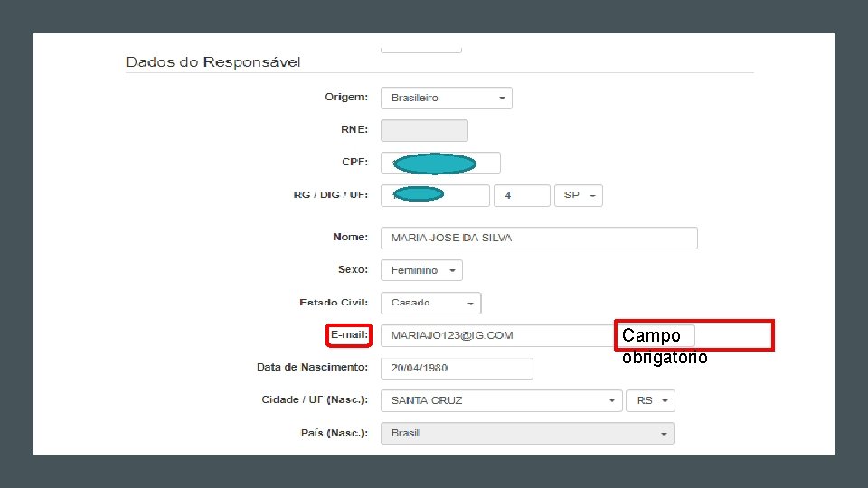868x488 pixels.
Task: Click the Origem: label
Action: [346, 97]
